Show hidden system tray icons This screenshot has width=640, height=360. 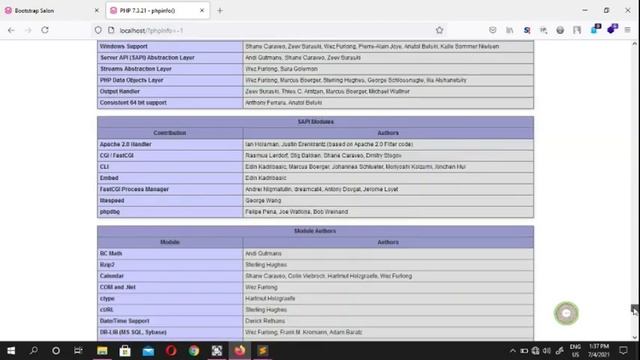coord(513,351)
